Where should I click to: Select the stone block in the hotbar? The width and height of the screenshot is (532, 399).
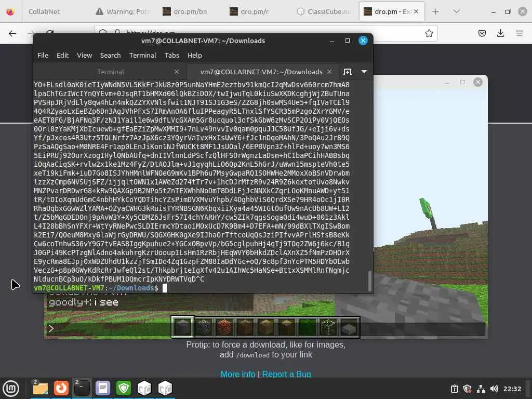pyautogui.click(x=182, y=327)
